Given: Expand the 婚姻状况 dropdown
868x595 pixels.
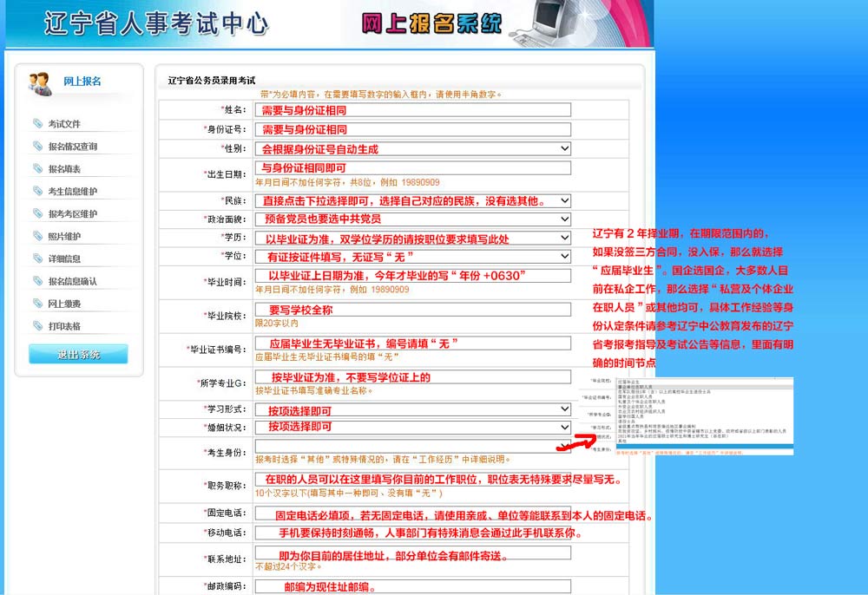Looking at the screenshot, I should tap(562, 427).
